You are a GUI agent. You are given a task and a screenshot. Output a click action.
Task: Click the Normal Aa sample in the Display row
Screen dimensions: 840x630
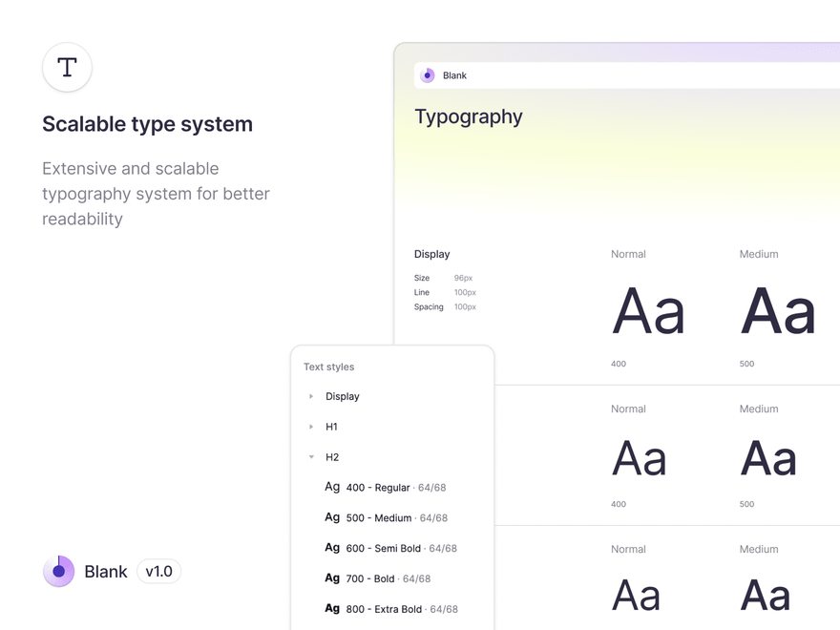pyautogui.click(x=648, y=311)
